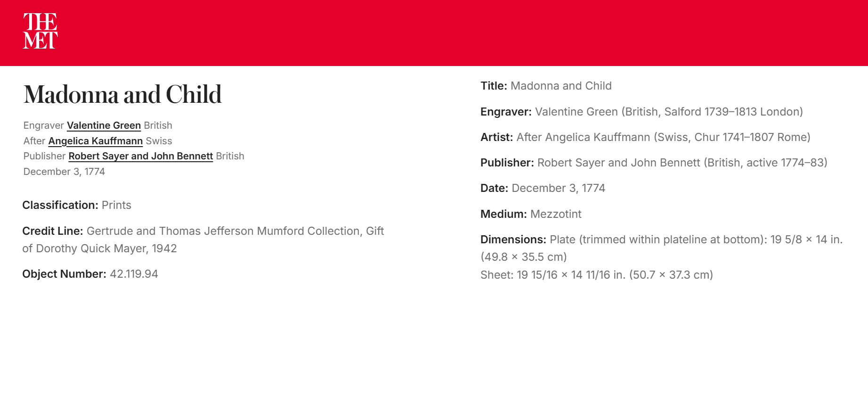Click the Madonna and Child main heading
Screen dimensions: 868x397
click(x=122, y=94)
